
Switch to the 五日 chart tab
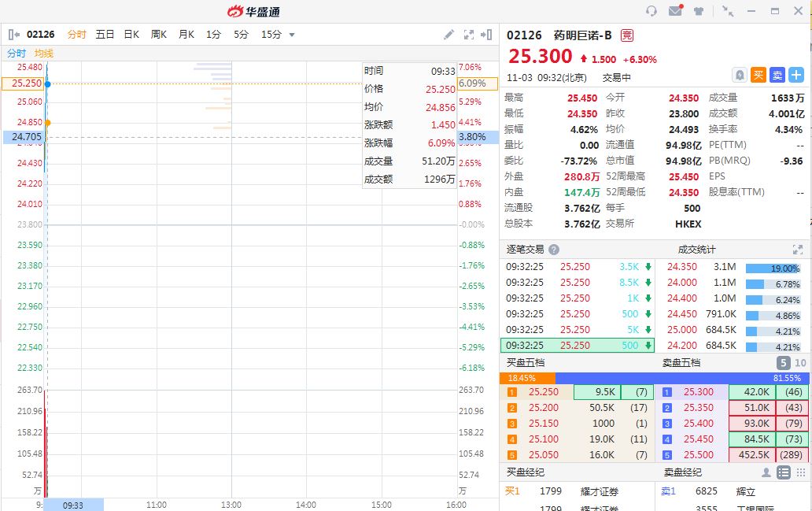pos(105,35)
